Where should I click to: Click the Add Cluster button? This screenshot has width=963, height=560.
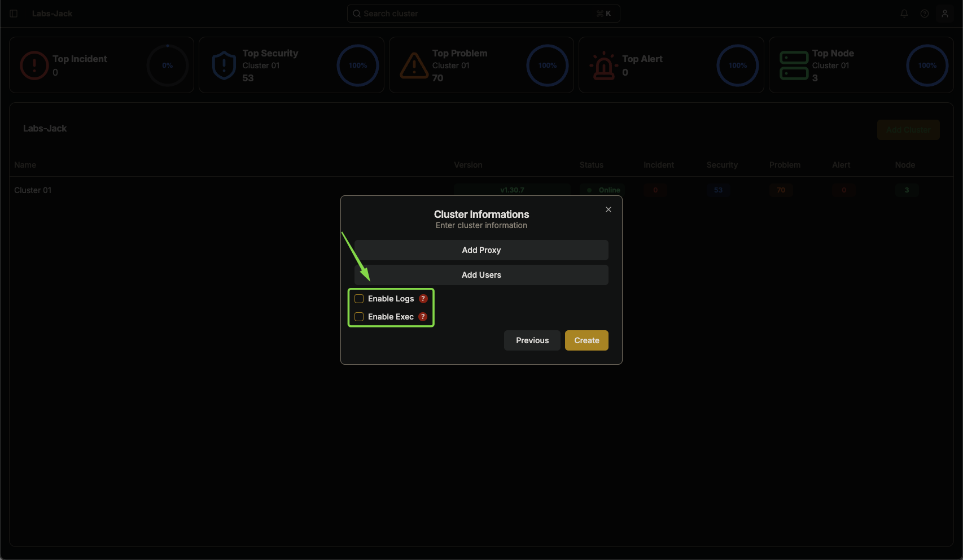(908, 130)
